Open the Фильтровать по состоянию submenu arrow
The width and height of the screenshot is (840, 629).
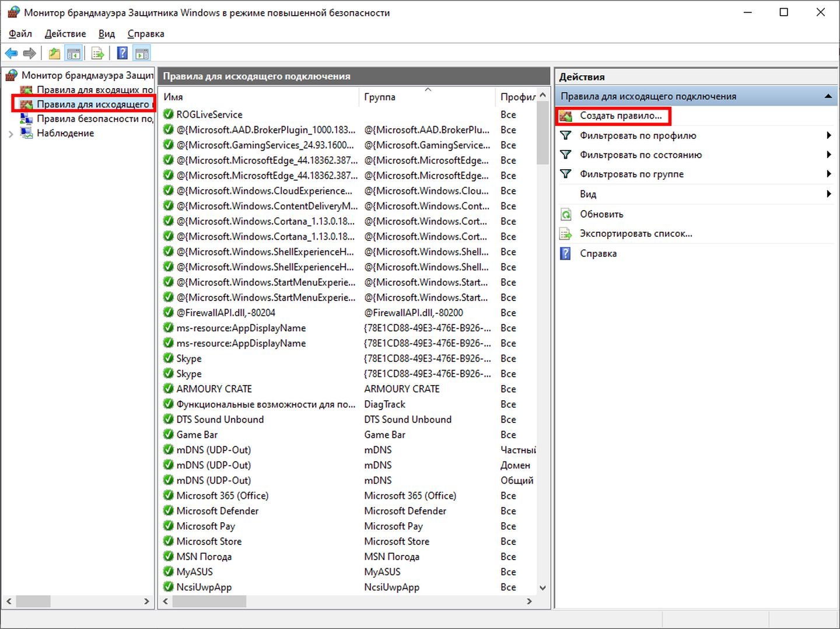tap(828, 155)
